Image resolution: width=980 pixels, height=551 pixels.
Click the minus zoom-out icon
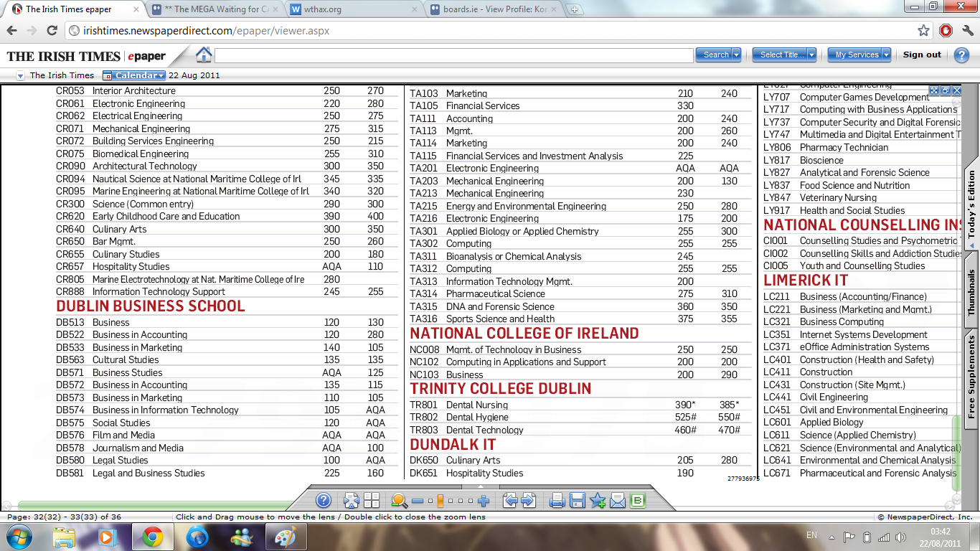pos(418,501)
